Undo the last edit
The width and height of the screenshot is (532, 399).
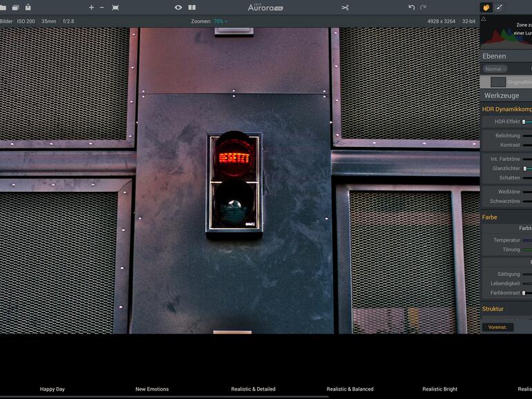[x=412, y=8]
